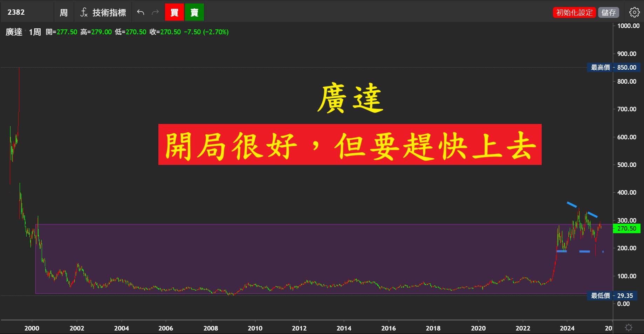Click the 高=279.00 high value

pyautogui.click(x=96, y=32)
